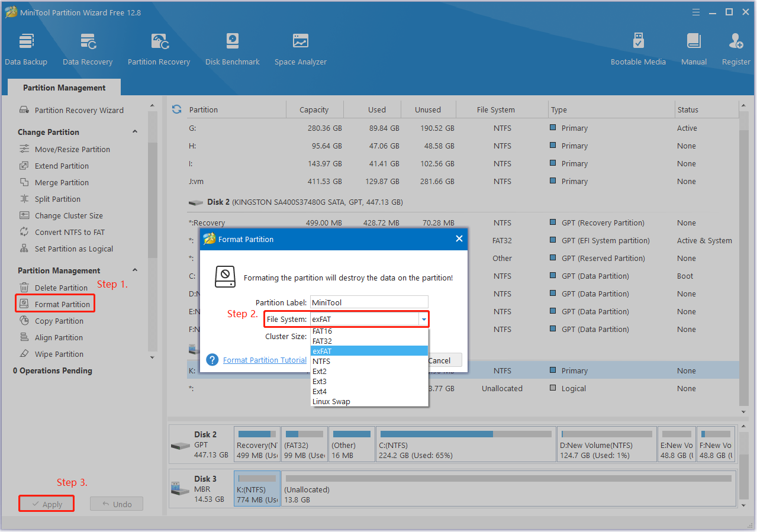Select D:New Volume block in disk map
Image resolution: width=757 pixels, height=532 pixels.
tap(607, 444)
